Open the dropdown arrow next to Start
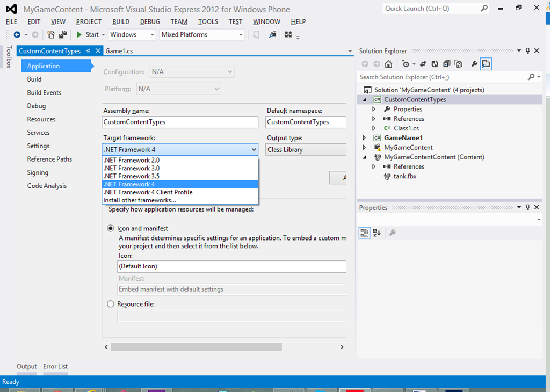This screenshot has height=392, width=550. pyautogui.click(x=103, y=35)
